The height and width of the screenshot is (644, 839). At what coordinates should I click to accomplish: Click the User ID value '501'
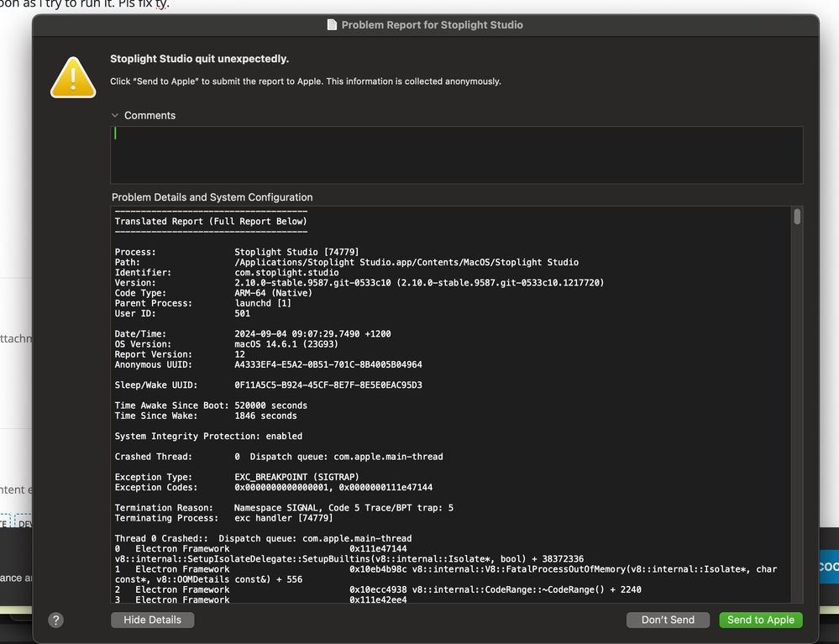[x=242, y=313]
